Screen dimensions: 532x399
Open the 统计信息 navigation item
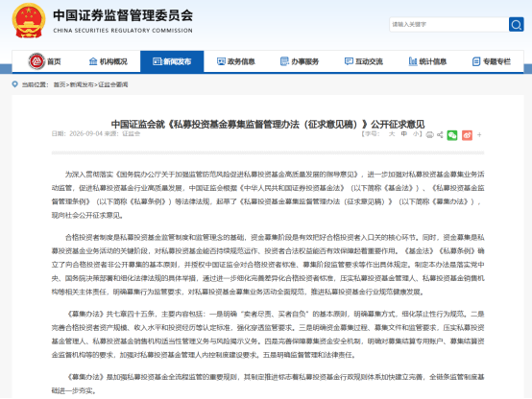[427, 61]
